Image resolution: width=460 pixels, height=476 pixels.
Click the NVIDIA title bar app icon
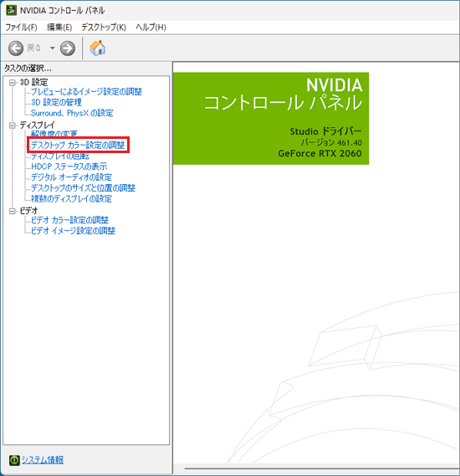11,10
